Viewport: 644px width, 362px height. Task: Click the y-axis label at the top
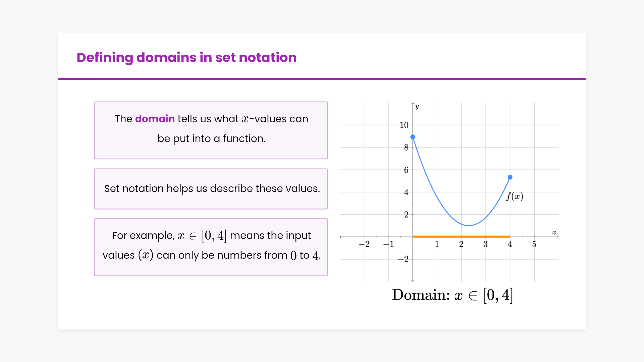coord(417,107)
